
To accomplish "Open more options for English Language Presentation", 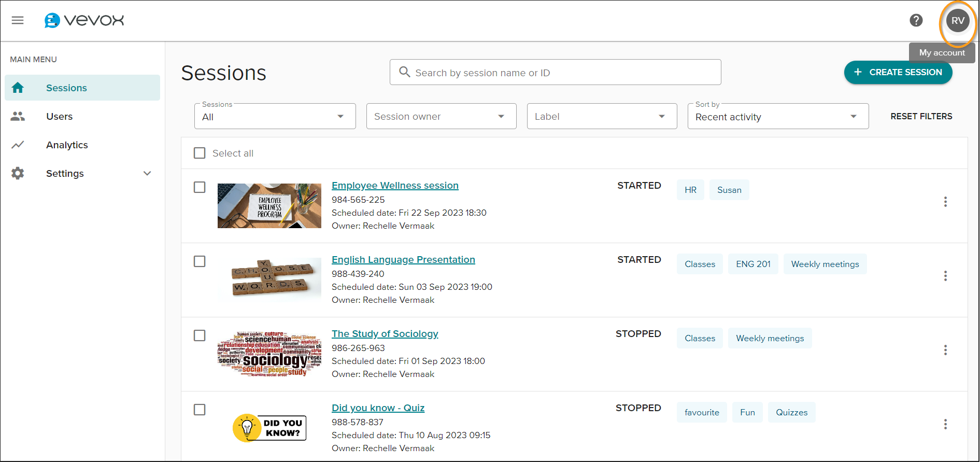I will [x=945, y=276].
